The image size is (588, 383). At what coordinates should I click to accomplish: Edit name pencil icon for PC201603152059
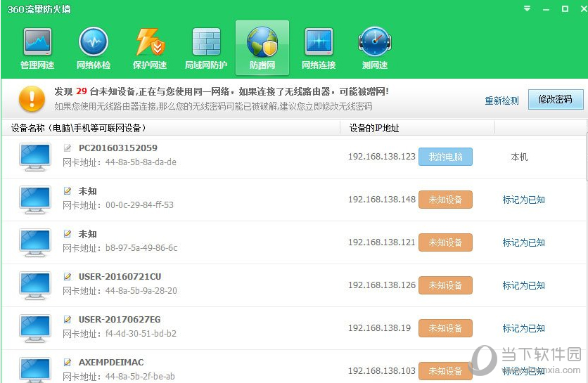(68, 148)
